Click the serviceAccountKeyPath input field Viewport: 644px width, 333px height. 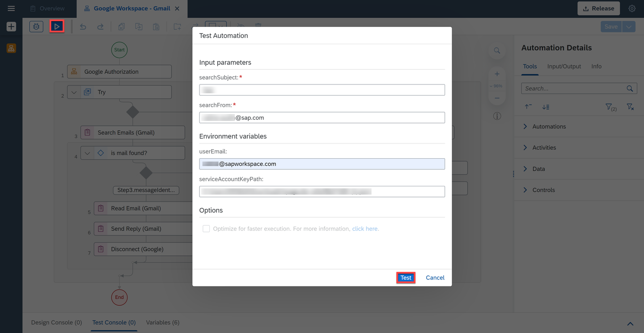coord(322,192)
